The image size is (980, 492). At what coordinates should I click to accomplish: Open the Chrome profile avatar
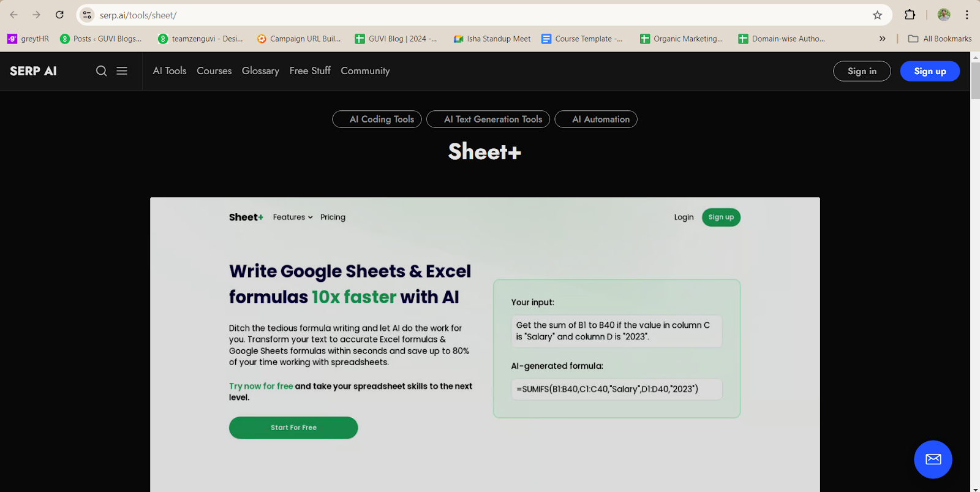944,15
